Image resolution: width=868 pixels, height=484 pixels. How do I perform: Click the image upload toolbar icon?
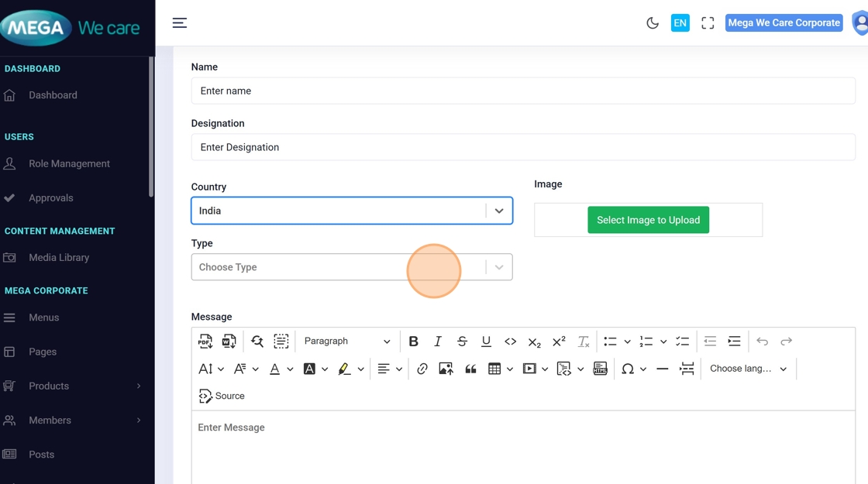point(446,369)
